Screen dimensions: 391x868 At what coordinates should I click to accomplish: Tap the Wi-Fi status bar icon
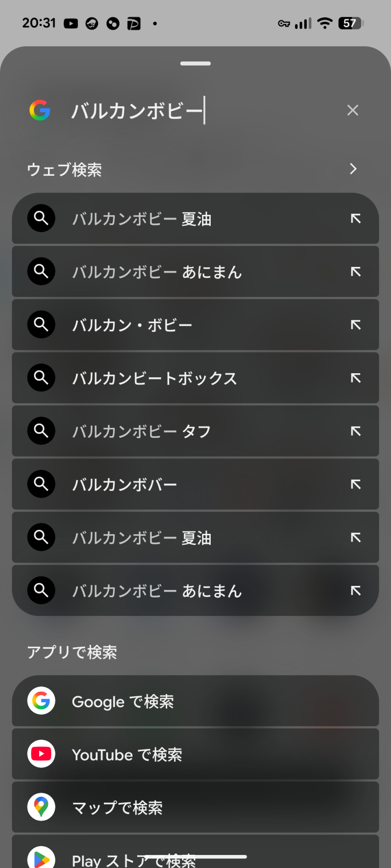coord(325,23)
